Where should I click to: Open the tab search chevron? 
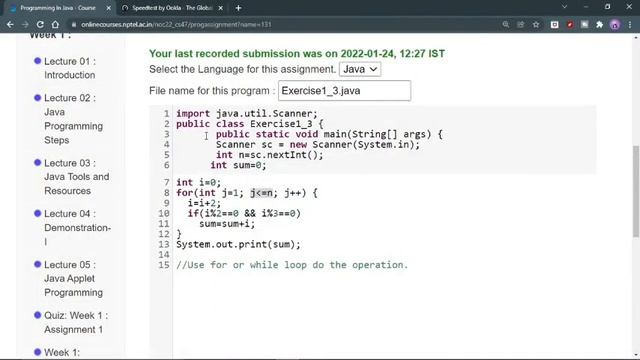point(564,7)
